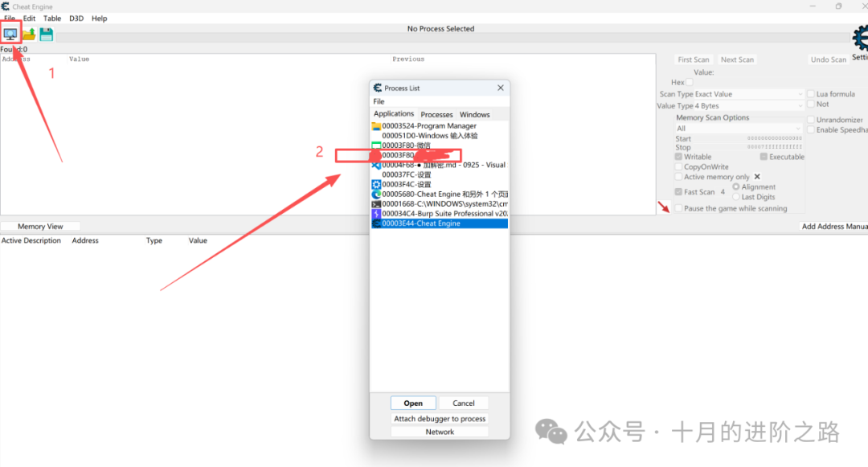Click the Start address field
The height and width of the screenshot is (467, 868).
(x=748, y=138)
